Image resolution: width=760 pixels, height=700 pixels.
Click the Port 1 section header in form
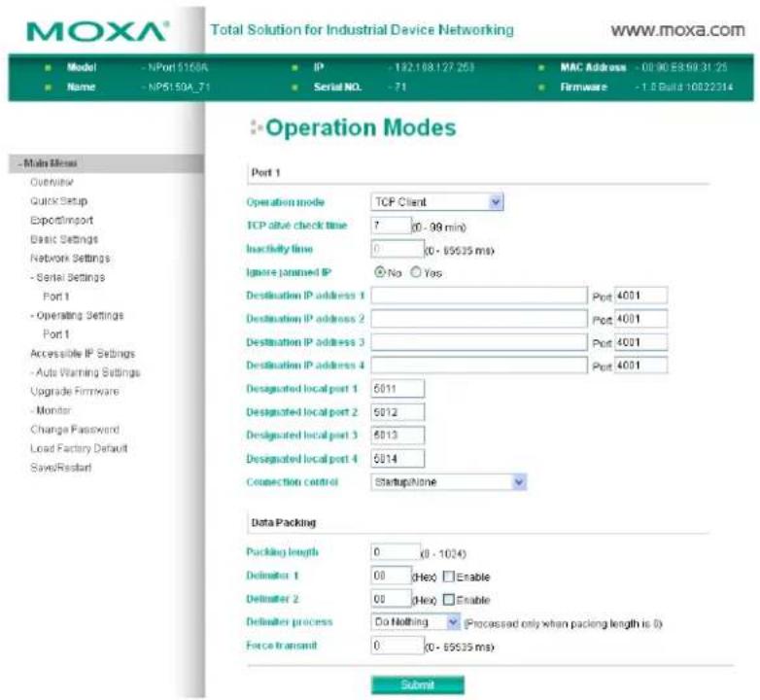(x=265, y=173)
